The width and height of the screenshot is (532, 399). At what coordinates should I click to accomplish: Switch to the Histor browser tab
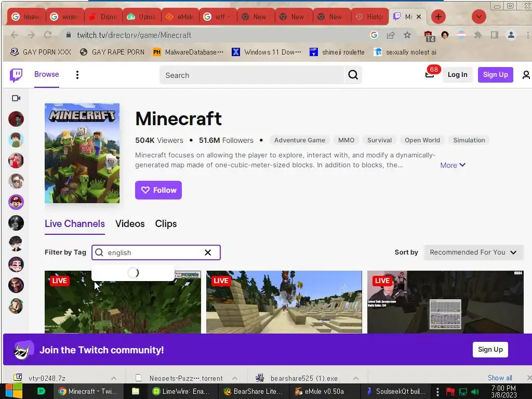tap(369, 17)
